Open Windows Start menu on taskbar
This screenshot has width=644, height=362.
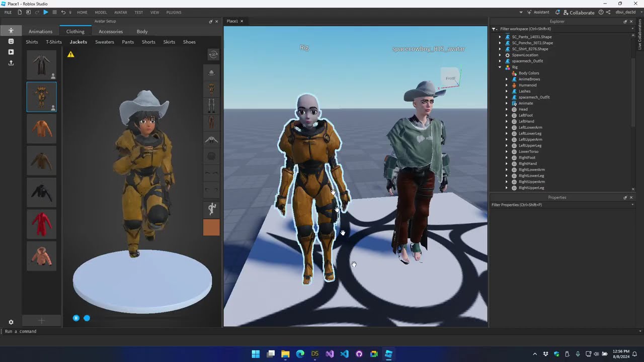tap(256, 354)
